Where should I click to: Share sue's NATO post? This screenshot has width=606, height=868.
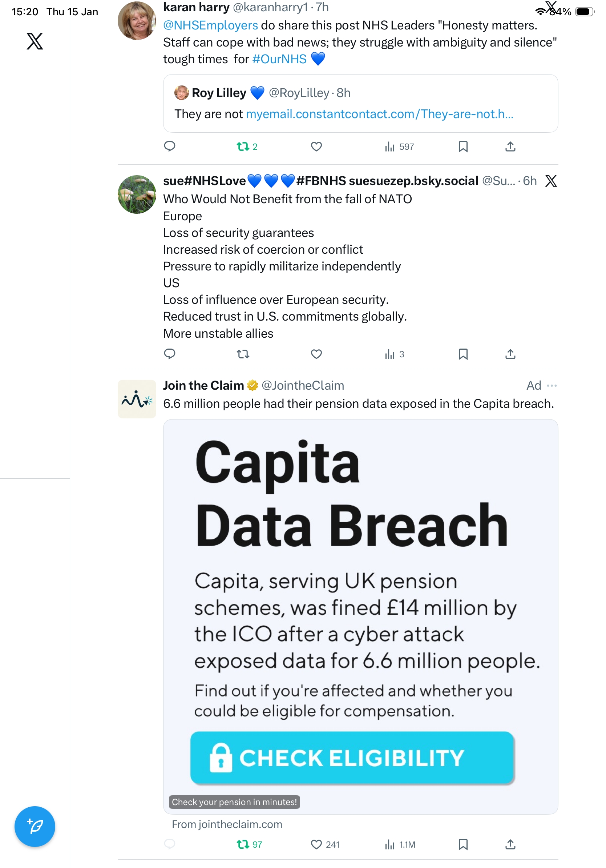point(510,354)
